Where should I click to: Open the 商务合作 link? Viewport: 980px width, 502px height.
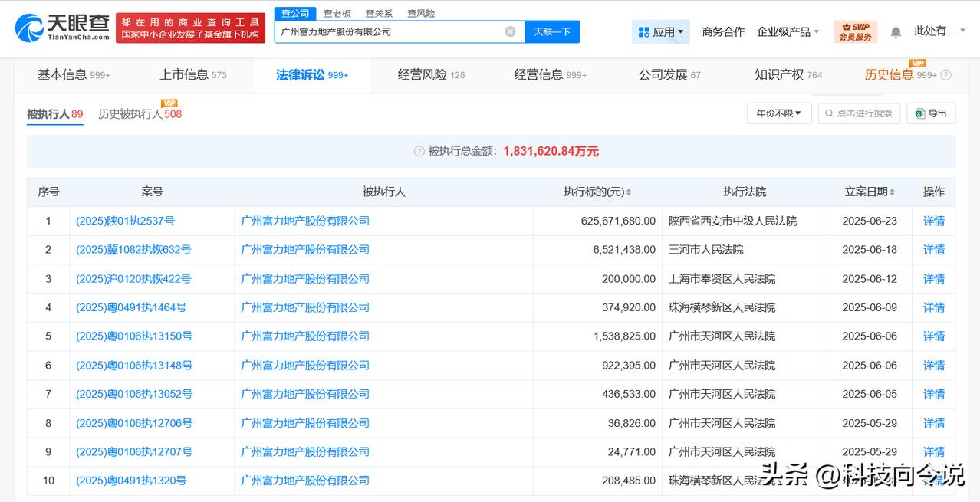coord(723,32)
